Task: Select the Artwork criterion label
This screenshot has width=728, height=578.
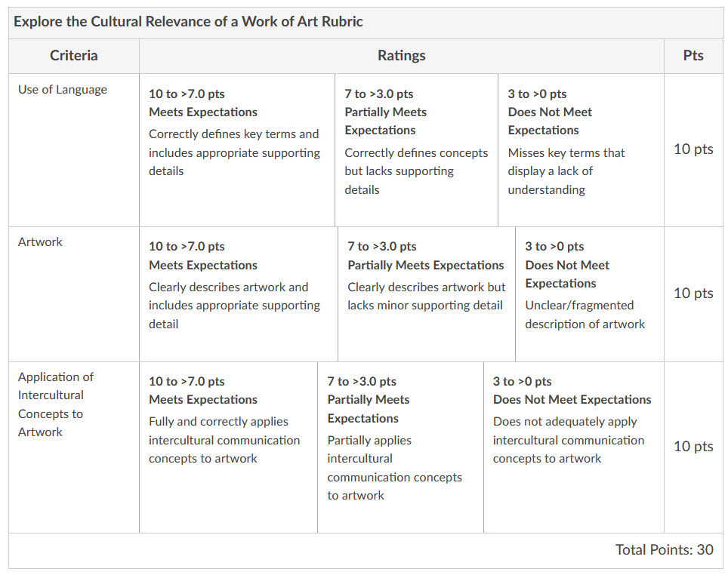Action: pos(40,241)
